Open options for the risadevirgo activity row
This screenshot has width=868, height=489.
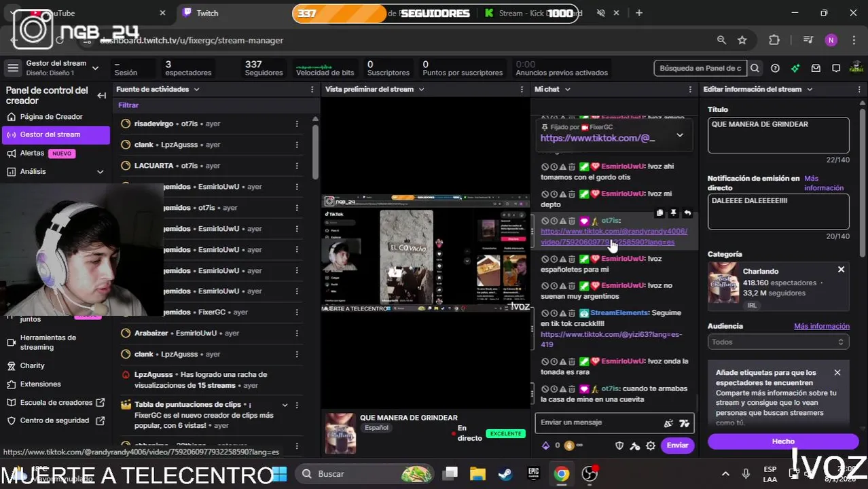(x=297, y=124)
